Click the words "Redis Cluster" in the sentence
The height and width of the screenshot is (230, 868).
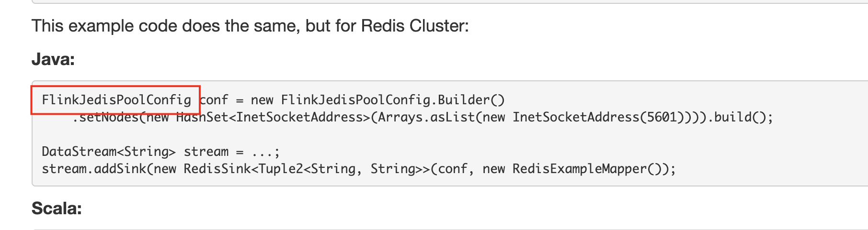(x=413, y=26)
